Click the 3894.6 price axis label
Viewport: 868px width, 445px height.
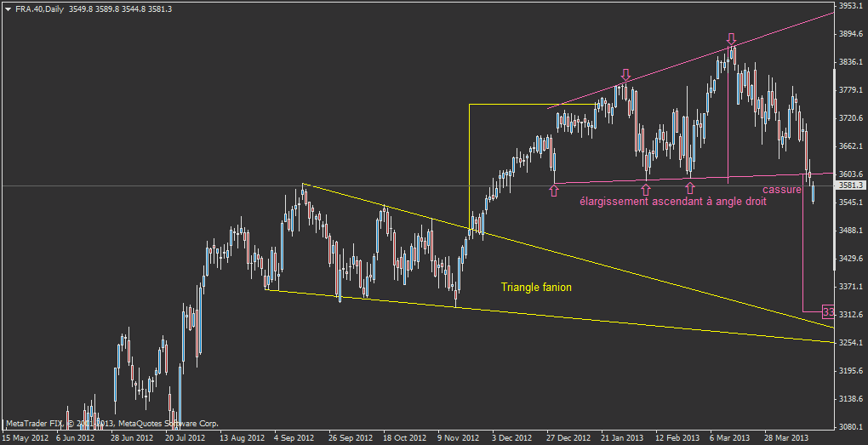tap(851, 34)
